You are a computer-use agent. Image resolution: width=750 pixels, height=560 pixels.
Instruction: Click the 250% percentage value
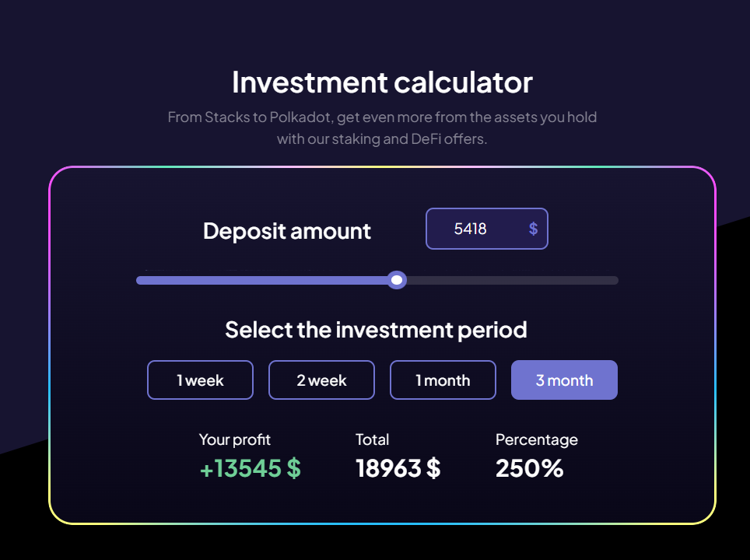tap(529, 468)
